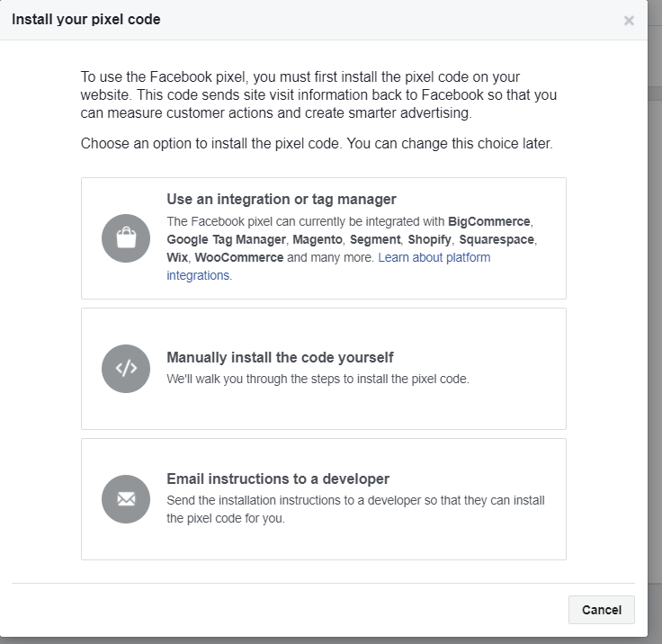Click the envelope email icon

126,499
